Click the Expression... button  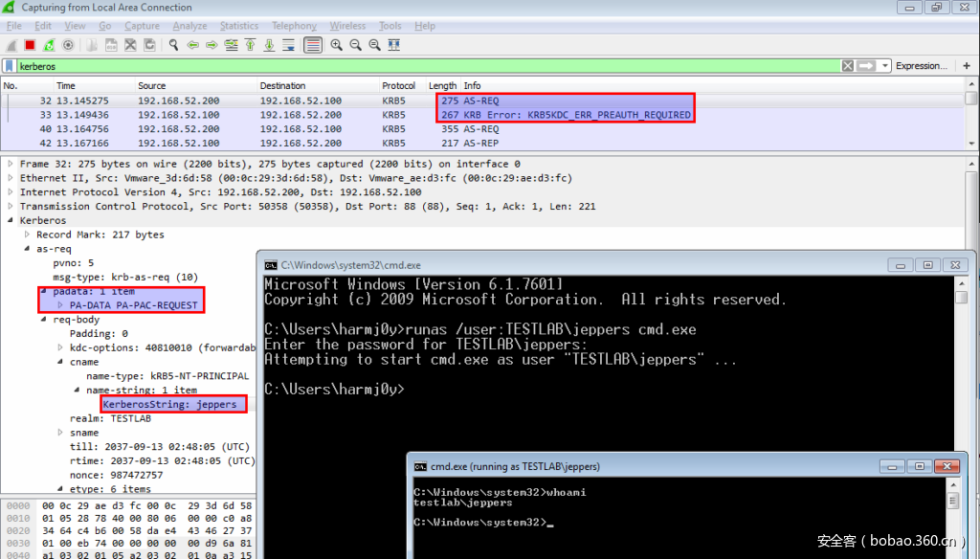[x=922, y=66]
